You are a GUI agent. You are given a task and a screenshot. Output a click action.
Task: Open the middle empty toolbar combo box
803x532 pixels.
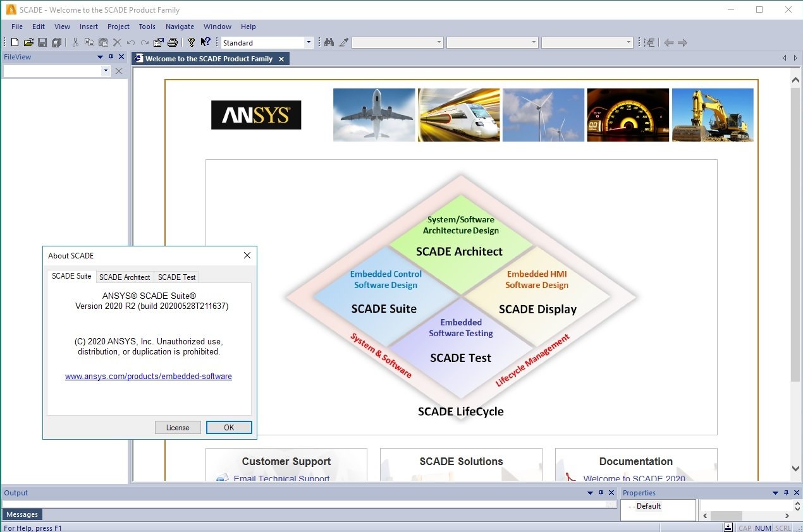[492, 42]
